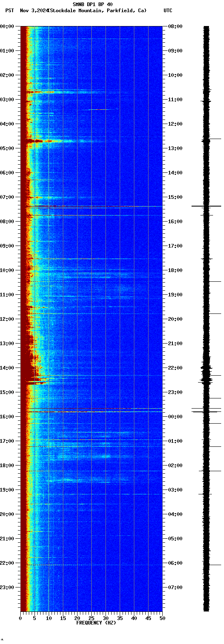
Task: Click the frequency tick label '40'
Action: (x=134, y=618)
